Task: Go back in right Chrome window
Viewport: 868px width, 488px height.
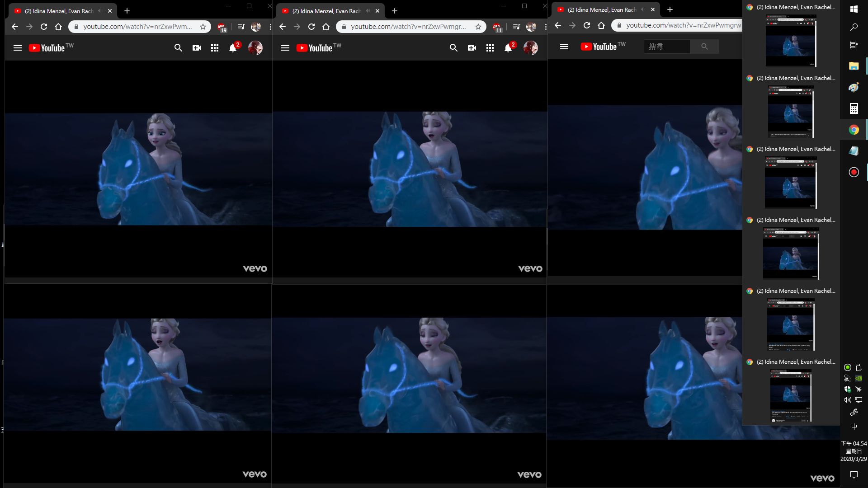Action: click(x=558, y=25)
